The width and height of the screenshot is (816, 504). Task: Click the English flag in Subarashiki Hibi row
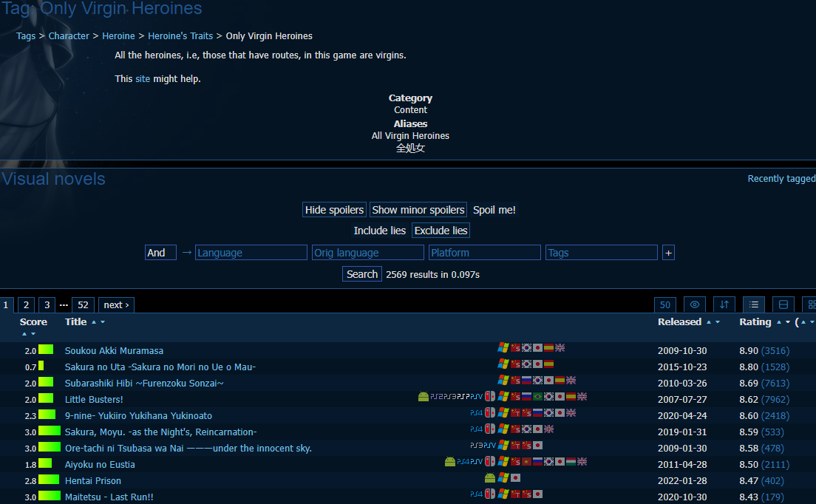click(571, 380)
